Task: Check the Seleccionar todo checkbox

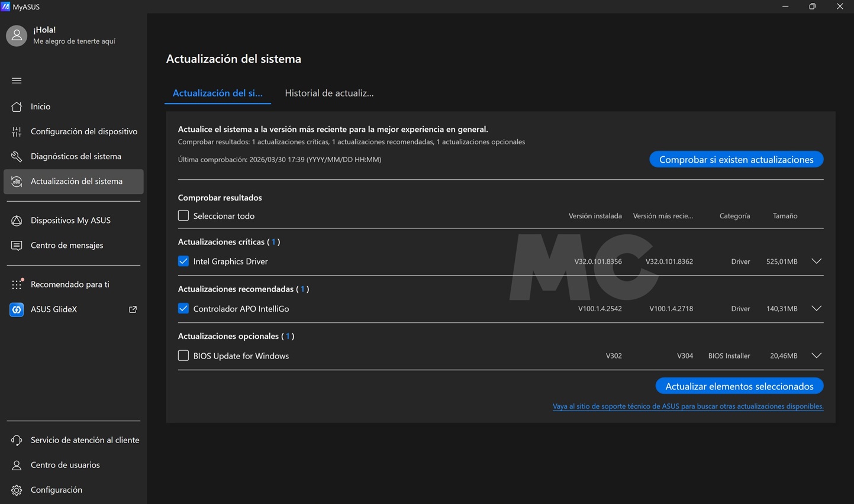Action: pos(183,216)
